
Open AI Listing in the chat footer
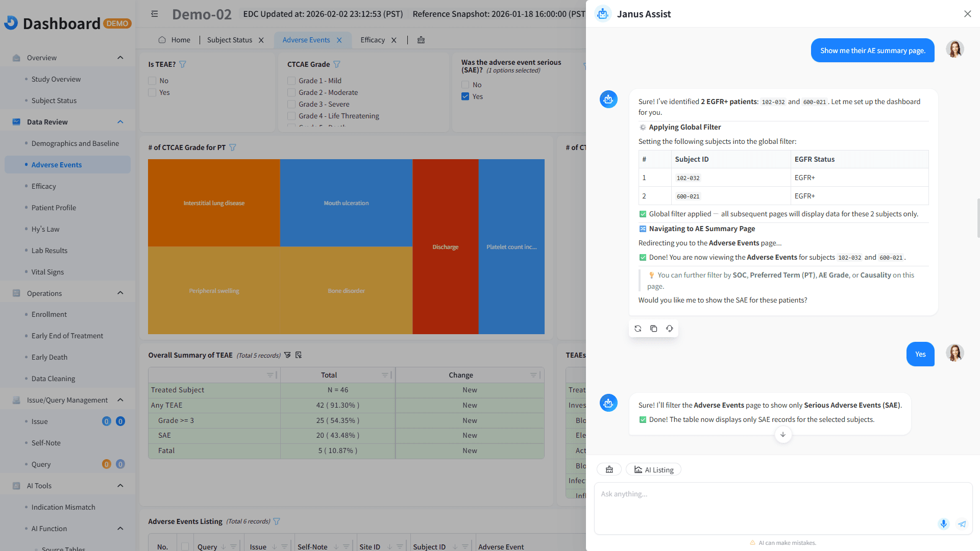653,469
